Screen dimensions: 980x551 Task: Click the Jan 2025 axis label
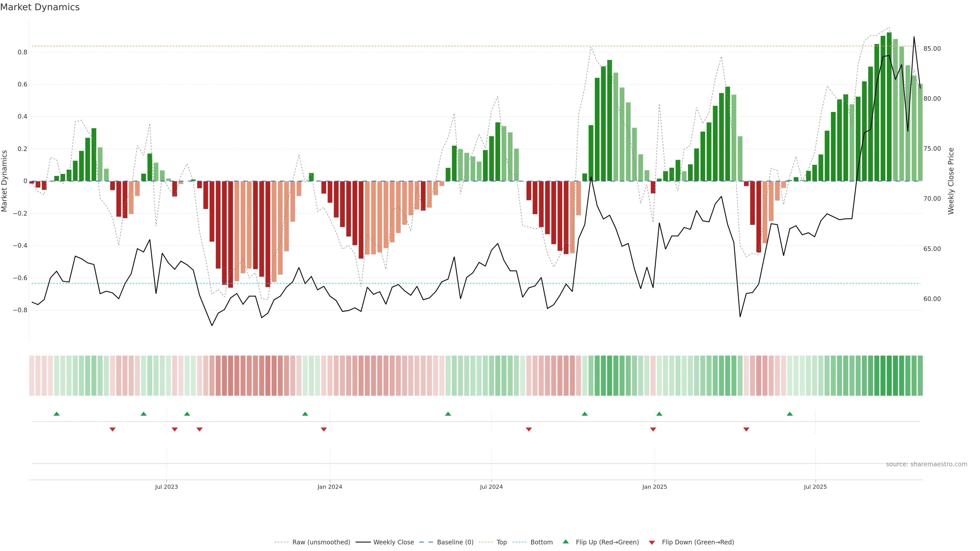[x=654, y=487]
